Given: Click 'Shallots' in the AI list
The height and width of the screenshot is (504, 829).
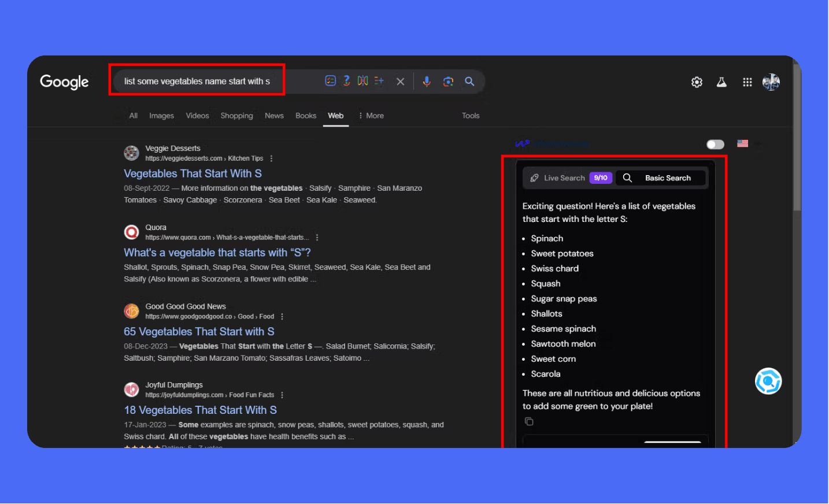Looking at the screenshot, I should 546,314.
